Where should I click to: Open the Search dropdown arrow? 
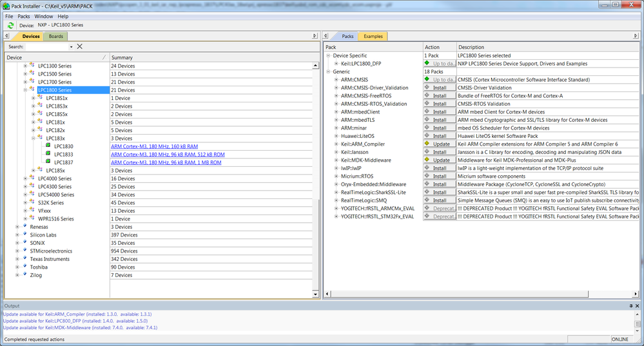point(71,47)
